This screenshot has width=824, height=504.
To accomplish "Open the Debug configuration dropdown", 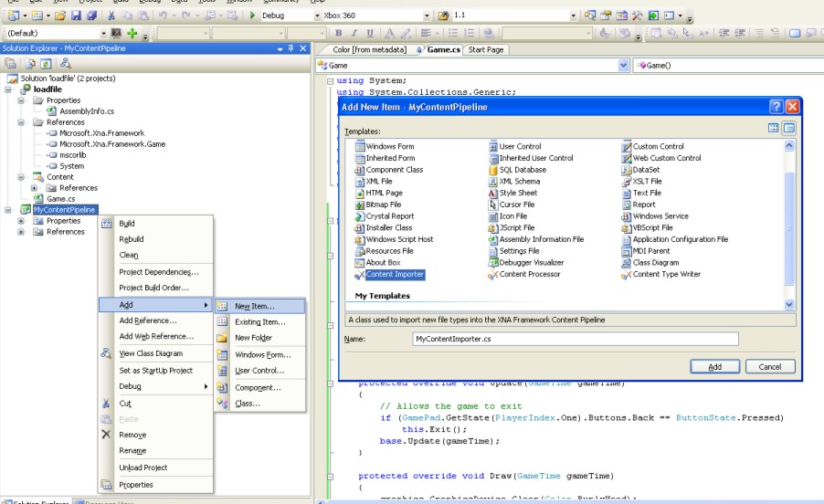I will click(317, 16).
